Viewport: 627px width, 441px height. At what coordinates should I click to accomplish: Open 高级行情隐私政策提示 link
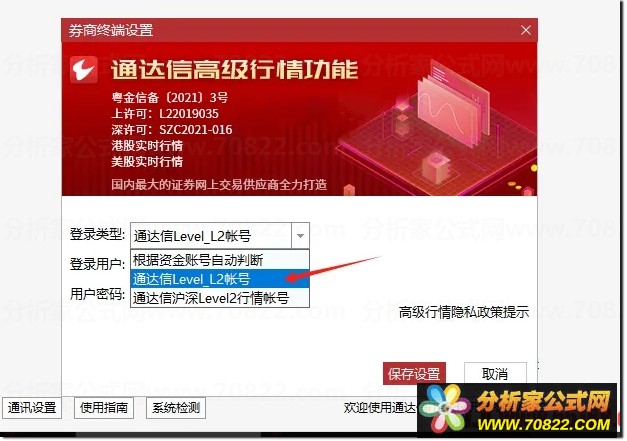click(x=464, y=312)
